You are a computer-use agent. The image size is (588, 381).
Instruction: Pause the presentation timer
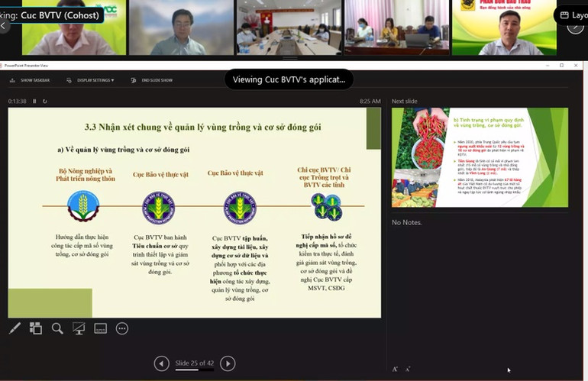point(34,101)
